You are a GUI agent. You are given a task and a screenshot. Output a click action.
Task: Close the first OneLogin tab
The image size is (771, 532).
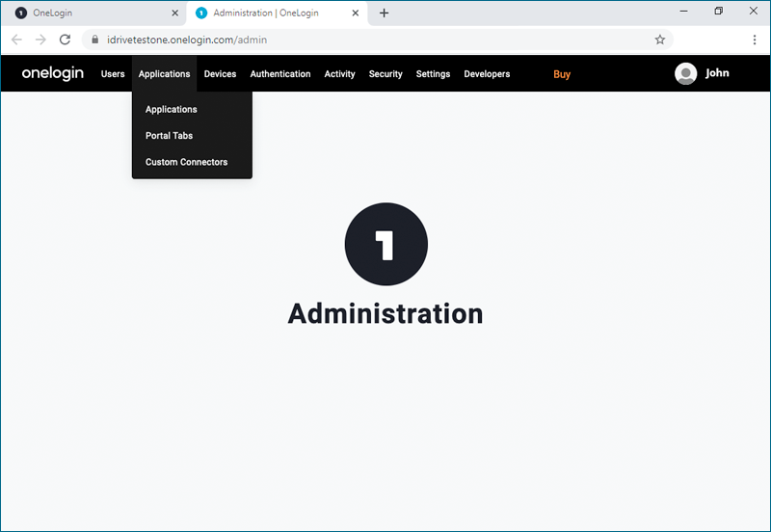[174, 13]
